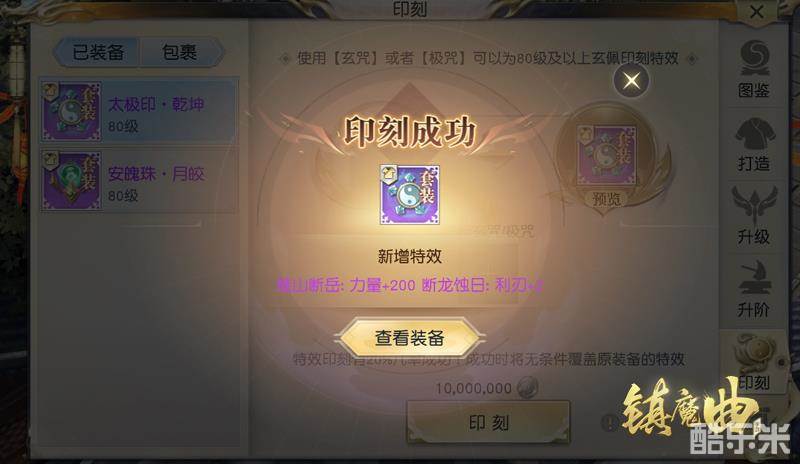Click the 太极印 equipment icon in popup

tap(410, 194)
